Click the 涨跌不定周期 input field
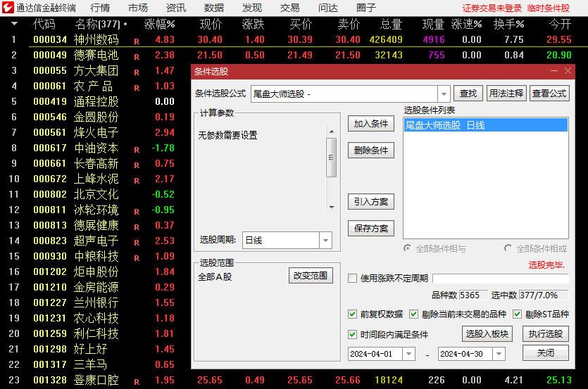The image size is (588, 389). [501, 278]
